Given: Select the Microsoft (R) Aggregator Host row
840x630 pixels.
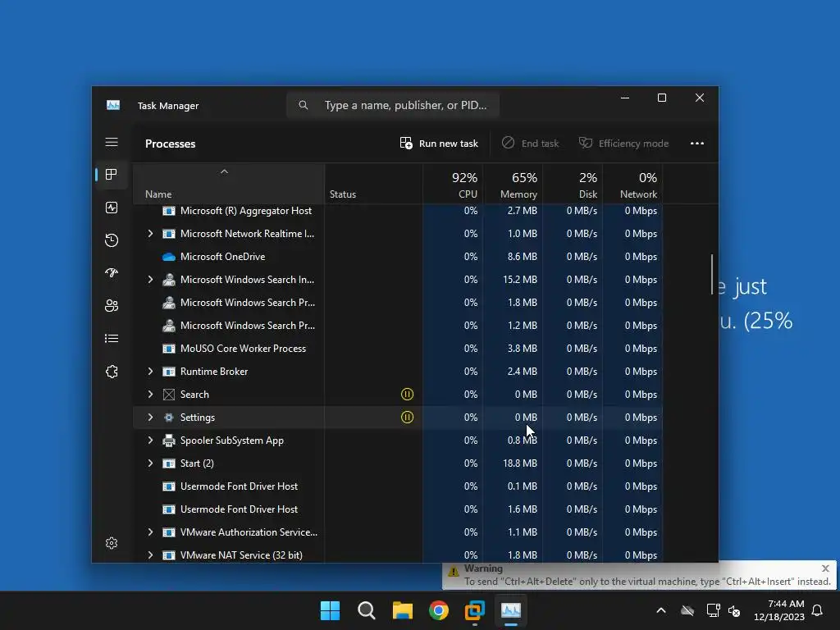Looking at the screenshot, I should click(x=398, y=211).
